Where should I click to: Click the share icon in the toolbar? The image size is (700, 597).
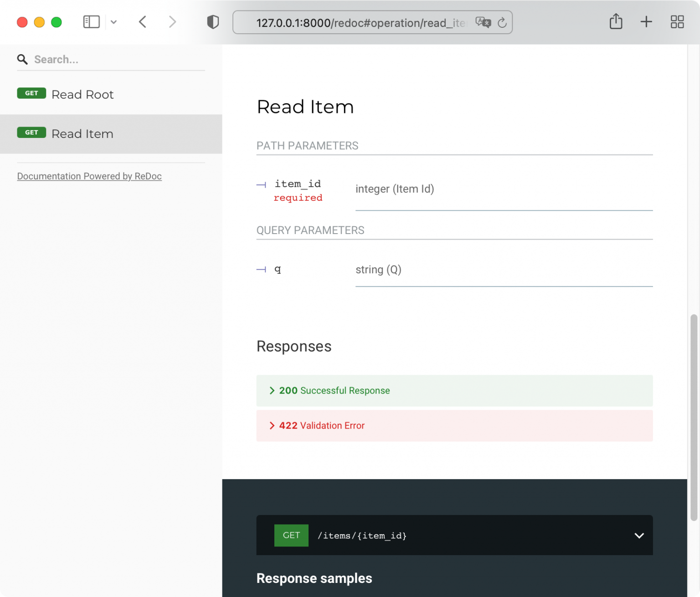616,21
